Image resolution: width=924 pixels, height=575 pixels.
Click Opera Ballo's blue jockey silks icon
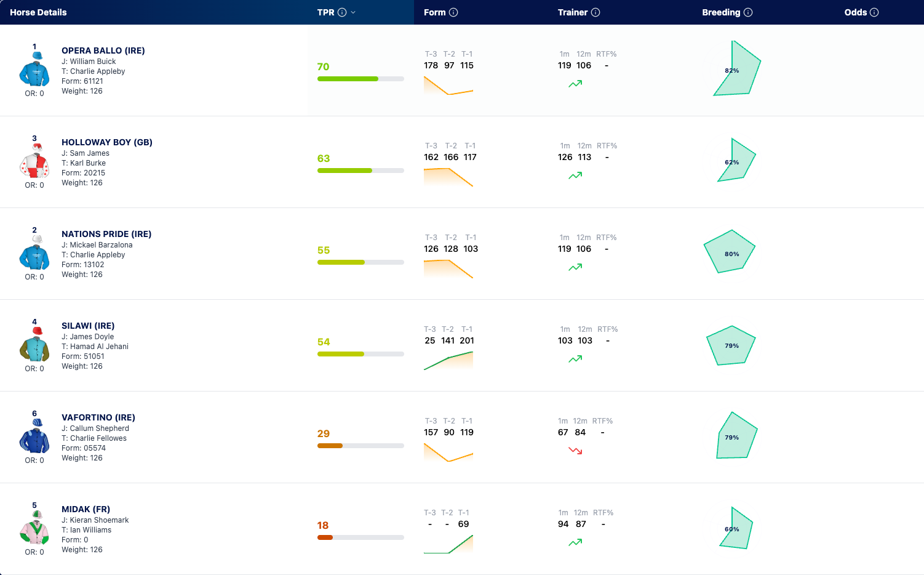pyautogui.click(x=34, y=69)
